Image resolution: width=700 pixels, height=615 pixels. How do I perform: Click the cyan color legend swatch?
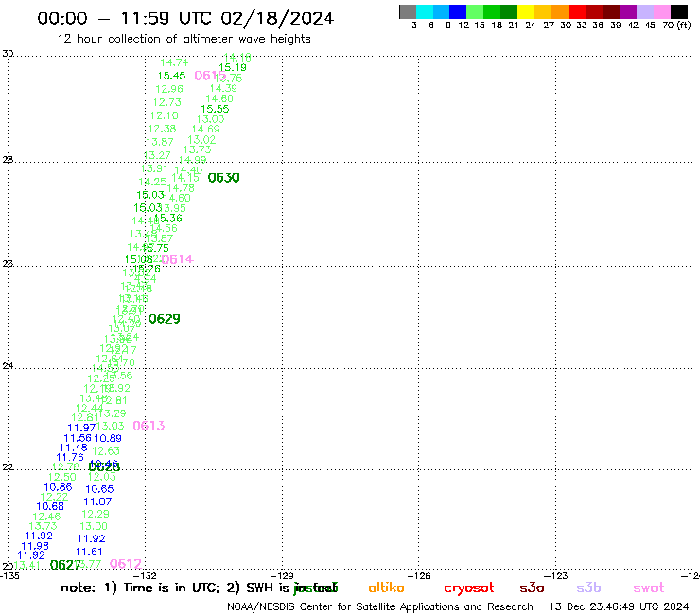pyautogui.click(x=425, y=11)
